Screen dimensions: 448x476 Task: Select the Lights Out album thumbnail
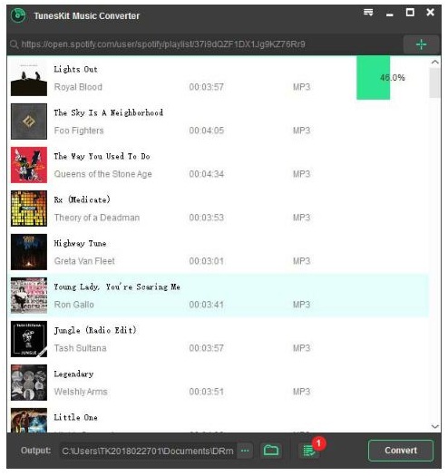[x=29, y=78]
